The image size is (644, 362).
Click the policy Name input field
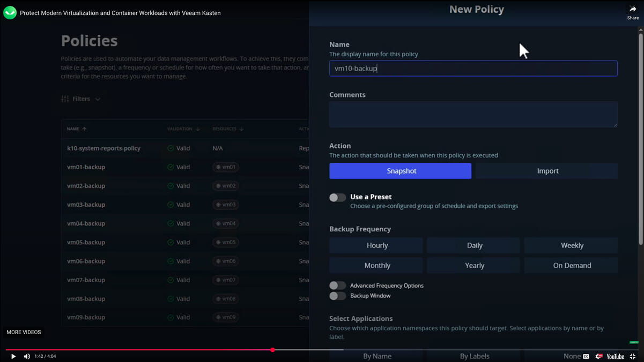[x=473, y=69]
